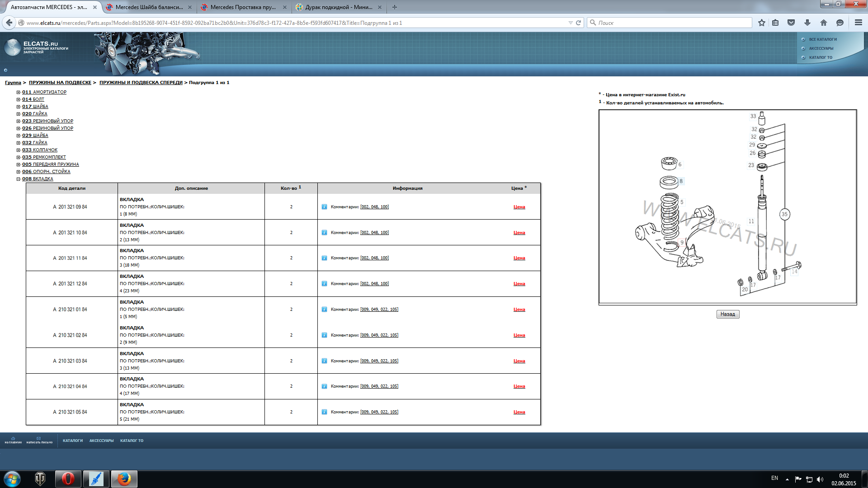Viewport: 868px width, 488px height.
Task: Click the EN language indicator in tray
Action: click(x=774, y=478)
